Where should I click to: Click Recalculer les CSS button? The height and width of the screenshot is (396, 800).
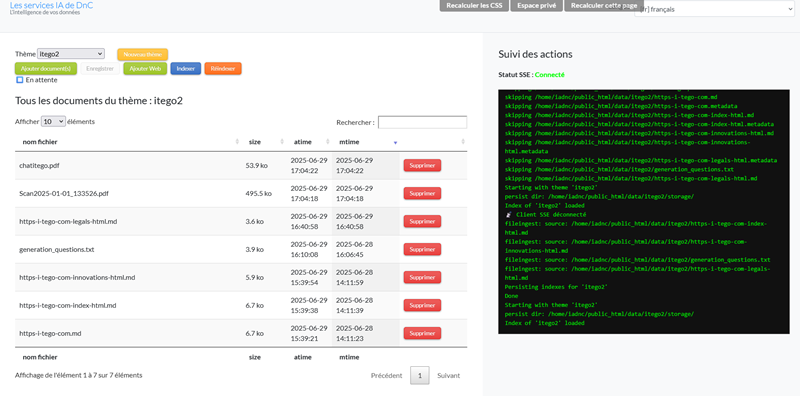coord(474,6)
